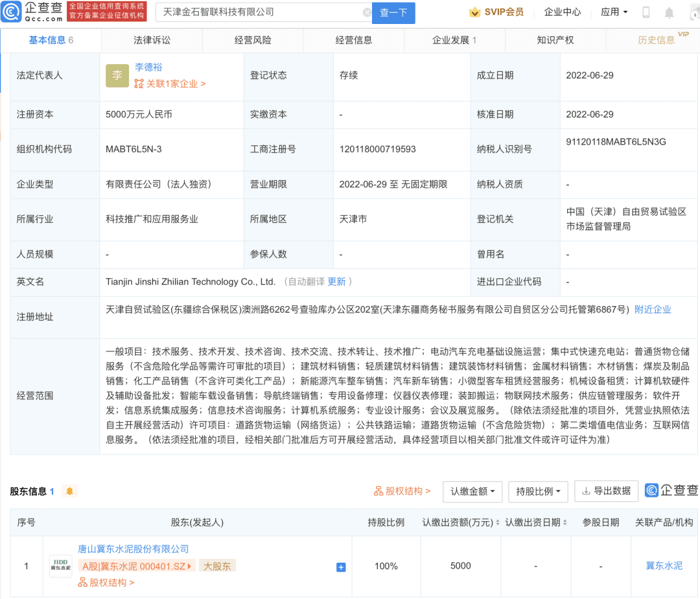This screenshot has width=700, height=599.
Task: Click the 附近企业 link after address
Action: pyautogui.click(x=653, y=310)
